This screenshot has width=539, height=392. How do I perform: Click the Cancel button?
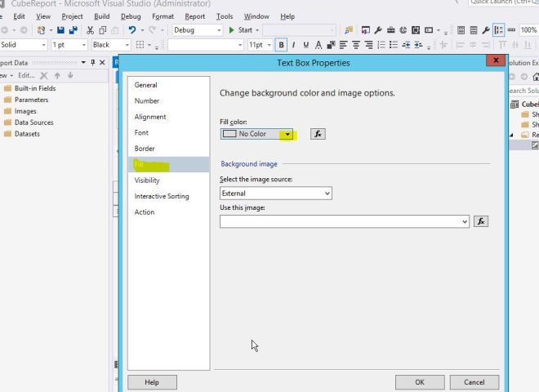474,382
